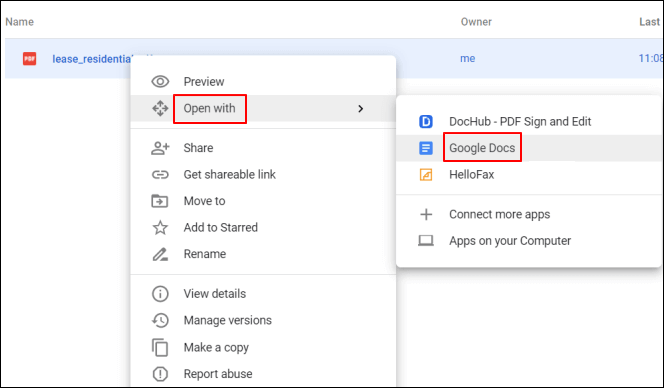Select Report abuse
This screenshot has width=664, height=388.
click(x=263, y=374)
